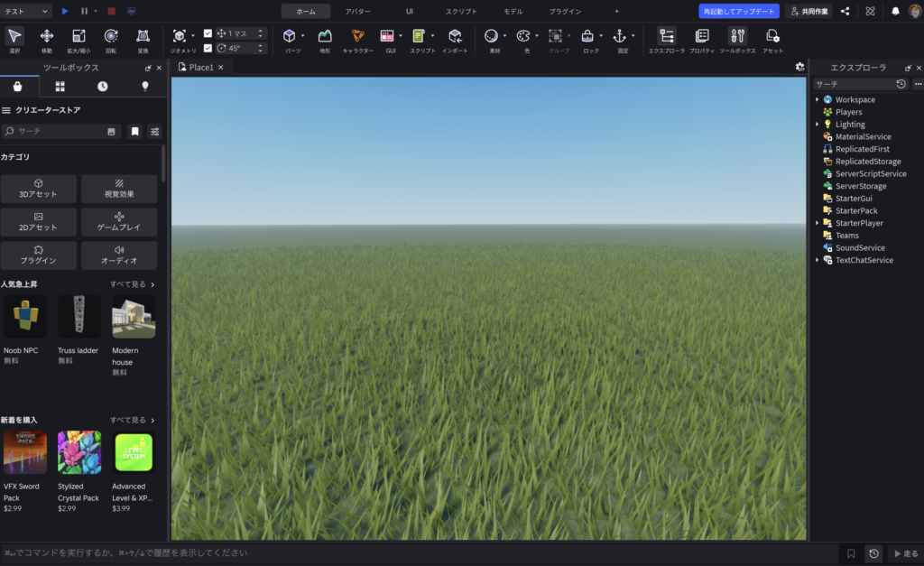Click the share icon in top bar

coord(845,11)
